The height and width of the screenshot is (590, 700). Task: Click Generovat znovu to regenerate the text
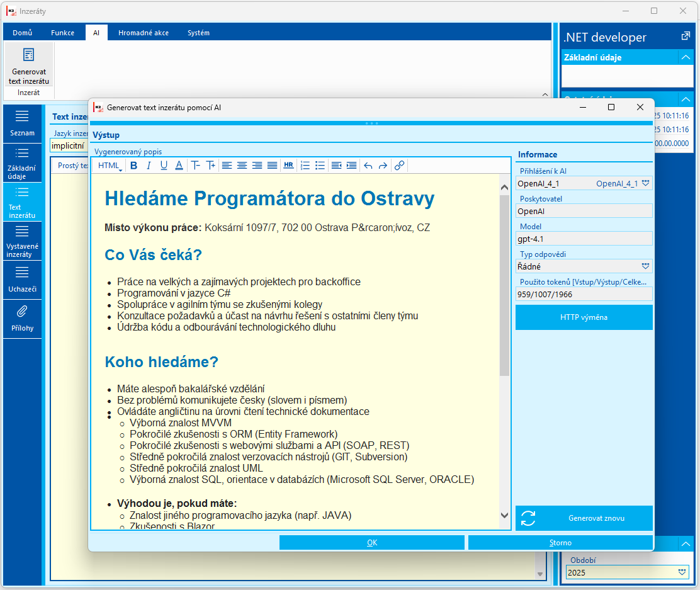click(584, 518)
